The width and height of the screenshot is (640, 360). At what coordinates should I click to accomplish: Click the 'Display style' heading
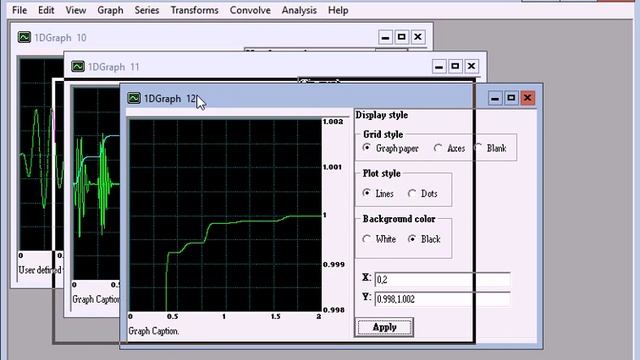click(382, 115)
